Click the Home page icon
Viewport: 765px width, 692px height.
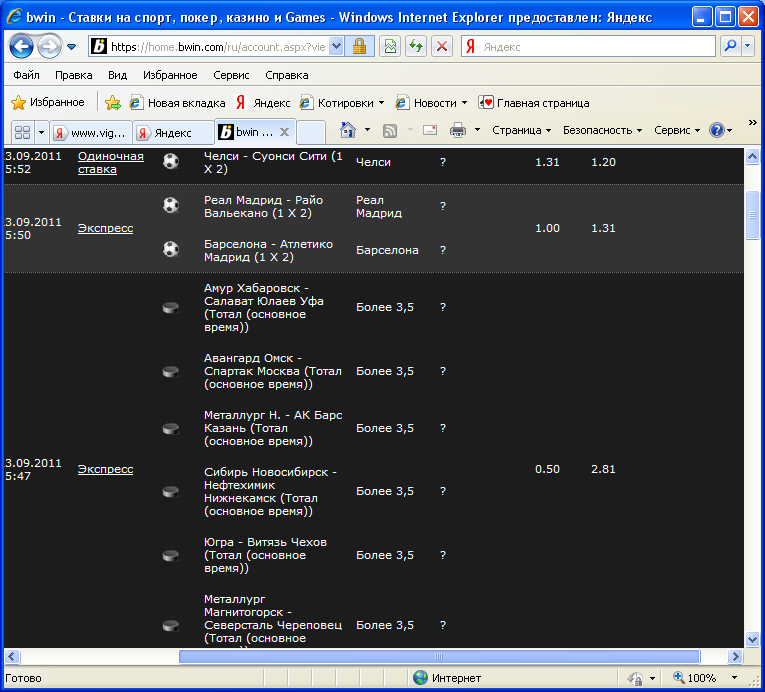(348, 130)
